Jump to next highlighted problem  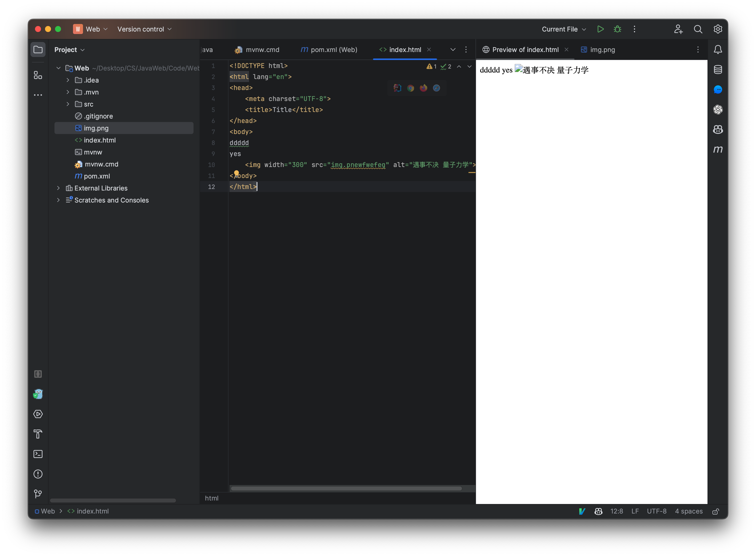pos(469,67)
